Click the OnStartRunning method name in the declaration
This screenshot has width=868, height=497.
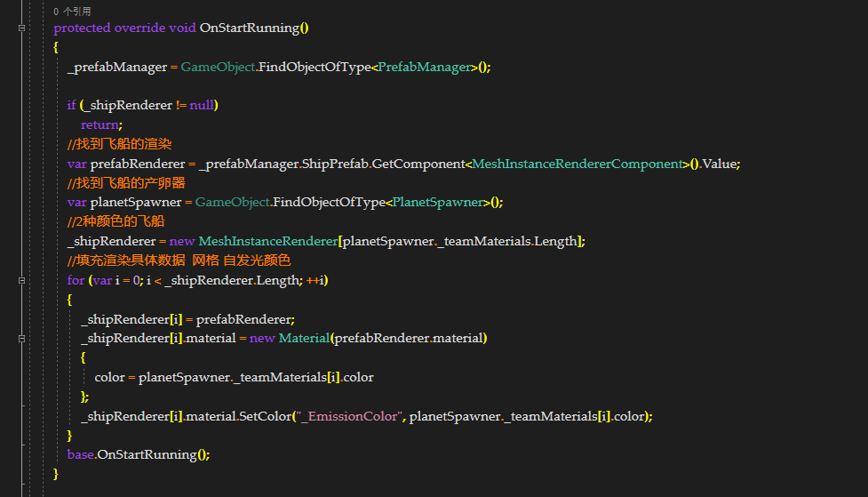[250, 28]
